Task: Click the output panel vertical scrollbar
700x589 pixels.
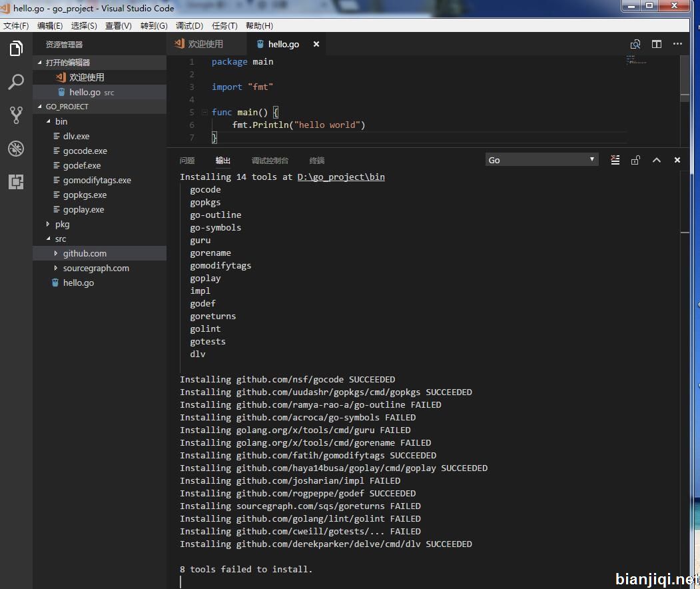Action: click(x=685, y=380)
